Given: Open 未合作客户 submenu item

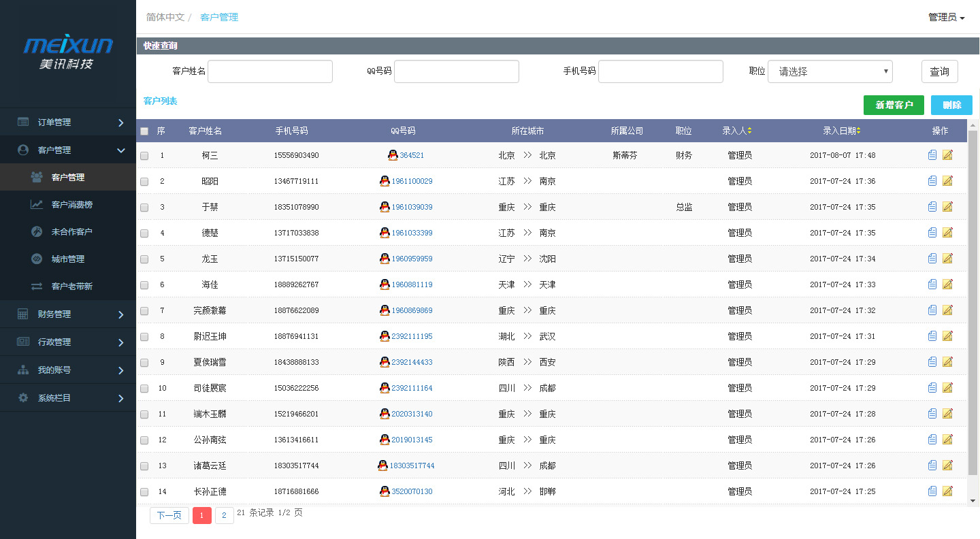Looking at the screenshot, I should pyautogui.click(x=68, y=231).
